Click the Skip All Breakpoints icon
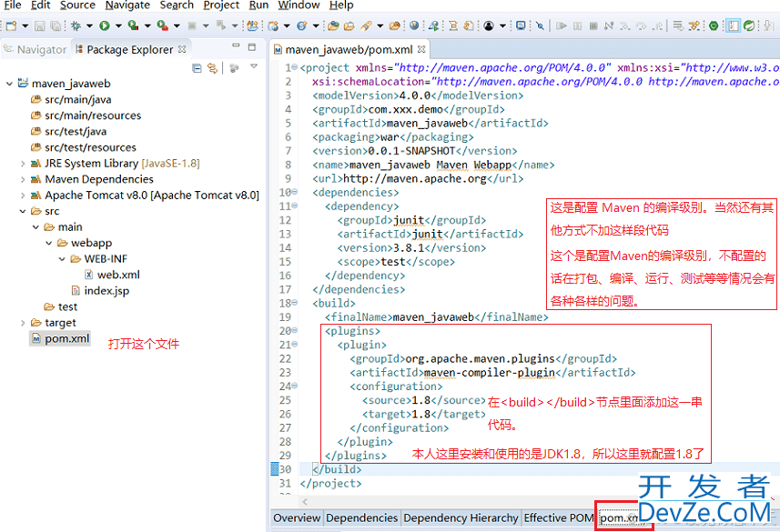Screen dimensions: 780x532 pyautogui.click(x=541, y=25)
